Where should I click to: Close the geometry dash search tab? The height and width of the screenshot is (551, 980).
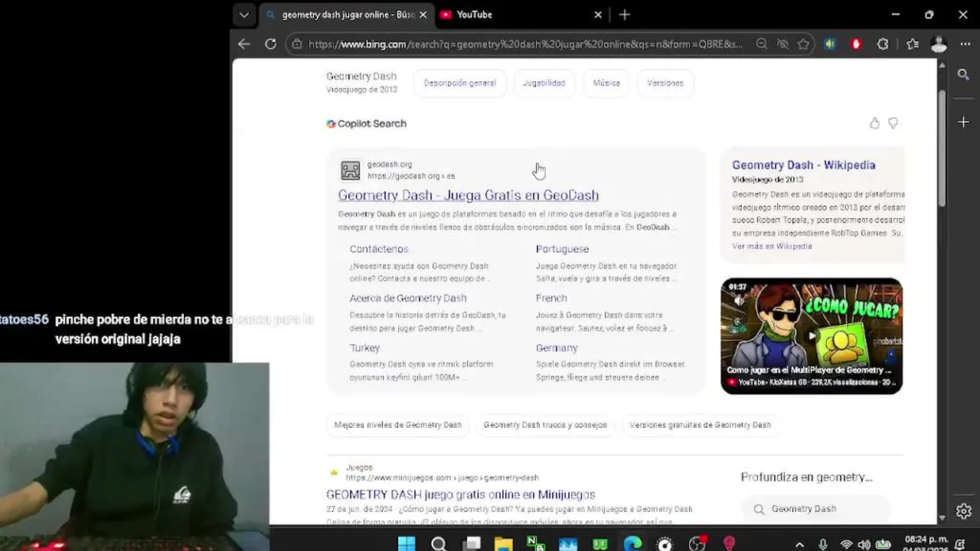point(423,15)
